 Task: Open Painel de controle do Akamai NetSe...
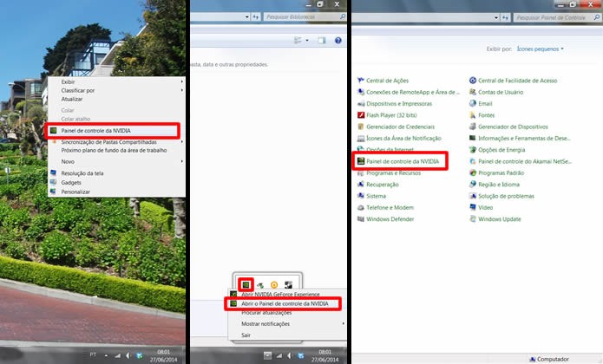(525, 161)
